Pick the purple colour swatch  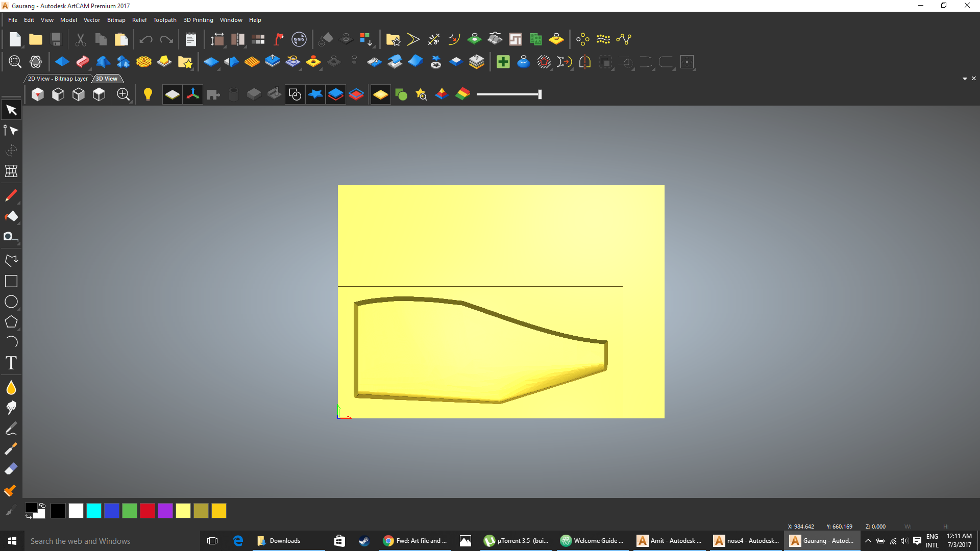click(165, 511)
